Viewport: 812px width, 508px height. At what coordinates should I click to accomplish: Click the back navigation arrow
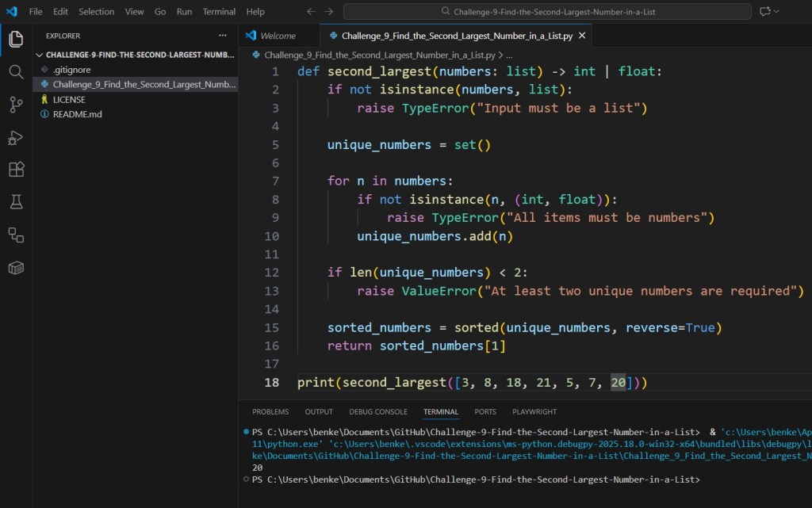click(x=311, y=11)
